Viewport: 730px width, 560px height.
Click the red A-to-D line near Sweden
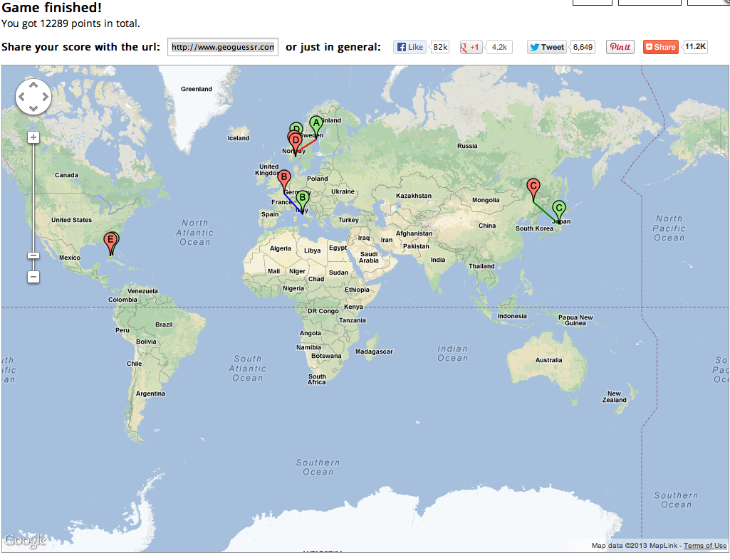pos(307,146)
